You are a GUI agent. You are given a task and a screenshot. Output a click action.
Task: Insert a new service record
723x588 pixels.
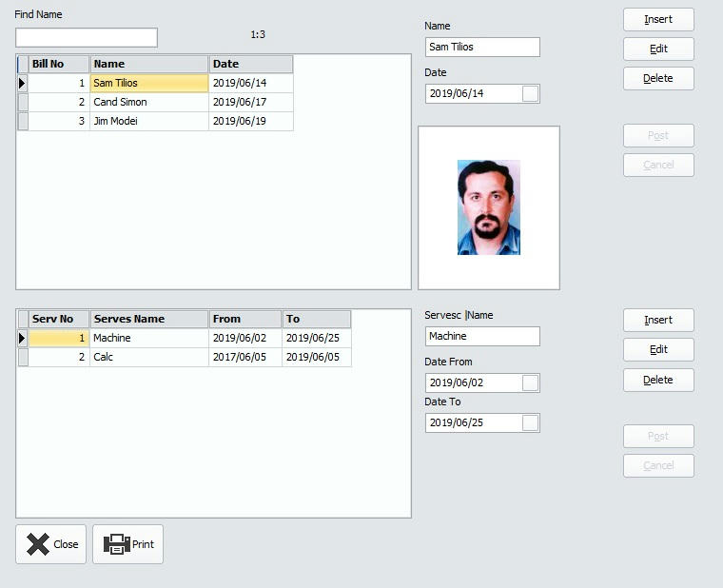click(x=658, y=320)
